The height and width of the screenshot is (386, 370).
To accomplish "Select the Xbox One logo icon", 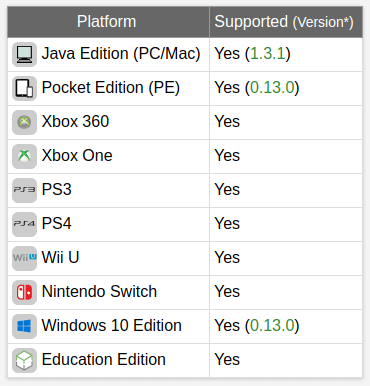I will [x=24, y=156].
